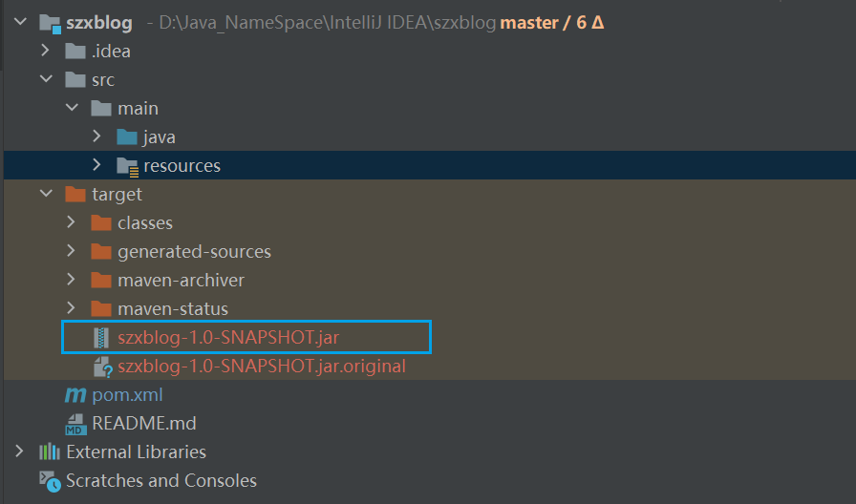Expand the .idea folder arrow
This screenshot has width=856, height=504.
pos(45,51)
